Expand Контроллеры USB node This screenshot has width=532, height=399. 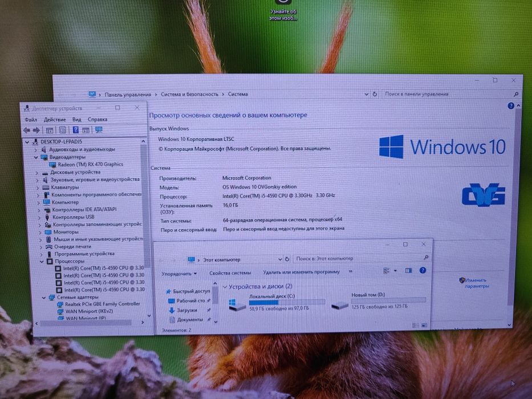39,218
